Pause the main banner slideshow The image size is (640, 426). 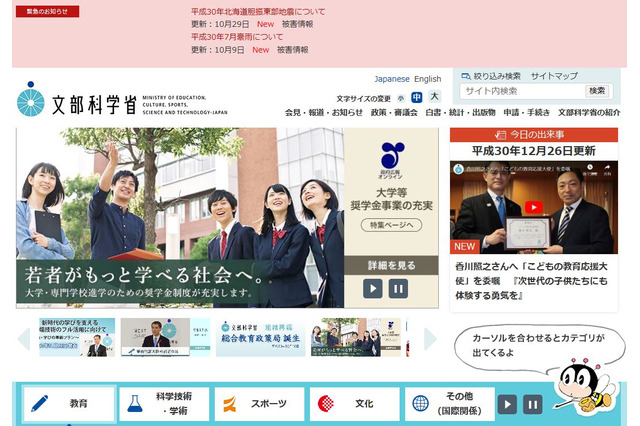[398, 288]
